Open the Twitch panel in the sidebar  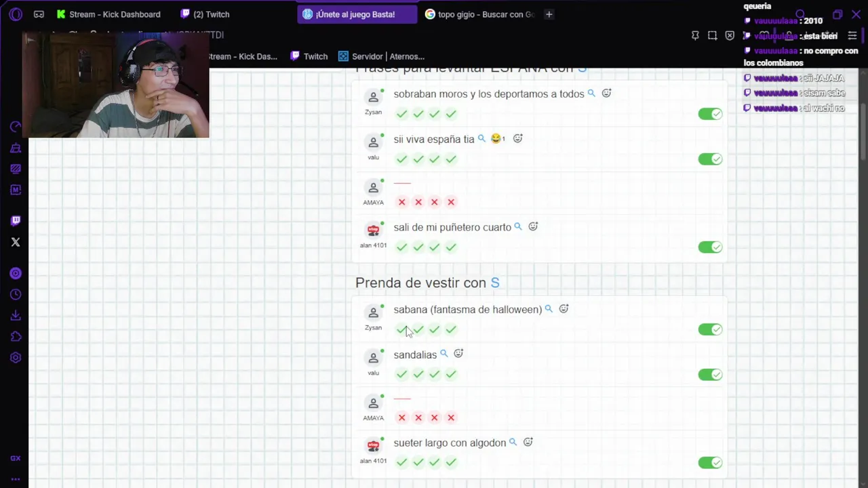click(x=16, y=220)
